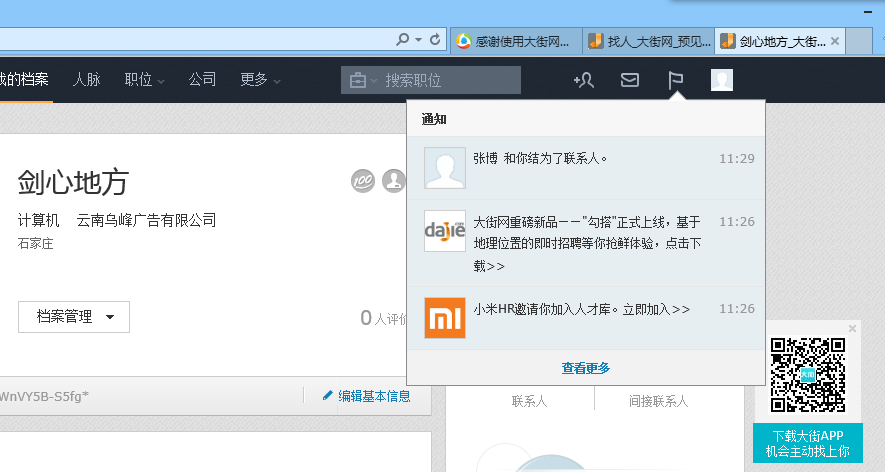This screenshot has height=472, width=885.
Task: Select the 间接联系人 tab
Action: click(x=659, y=401)
